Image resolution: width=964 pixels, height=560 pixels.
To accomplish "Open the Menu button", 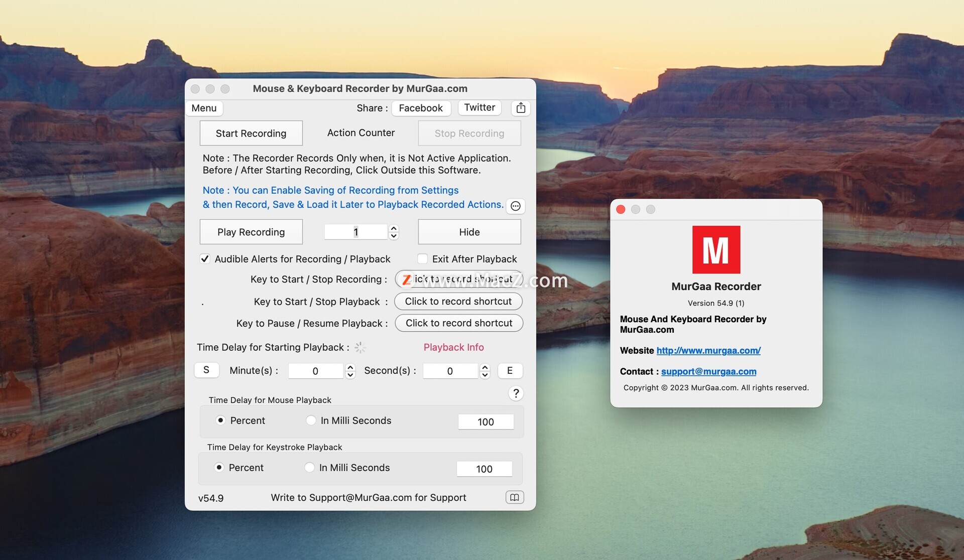I will (204, 108).
